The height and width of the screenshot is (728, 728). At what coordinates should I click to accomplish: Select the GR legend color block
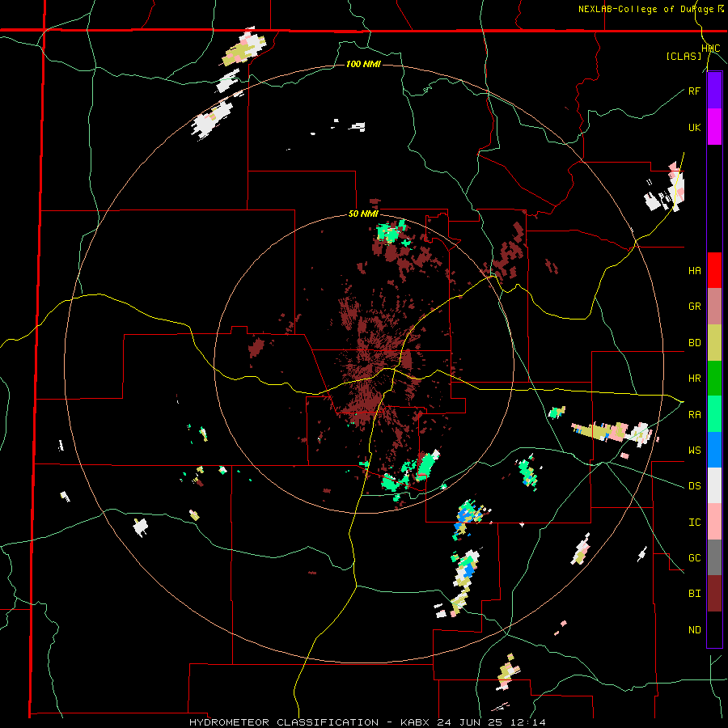(714, 307)
